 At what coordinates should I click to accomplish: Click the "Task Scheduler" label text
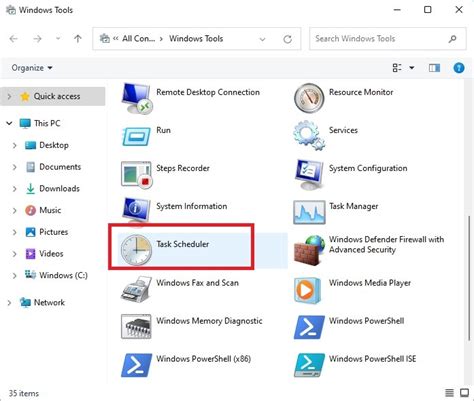pos(183,244)
